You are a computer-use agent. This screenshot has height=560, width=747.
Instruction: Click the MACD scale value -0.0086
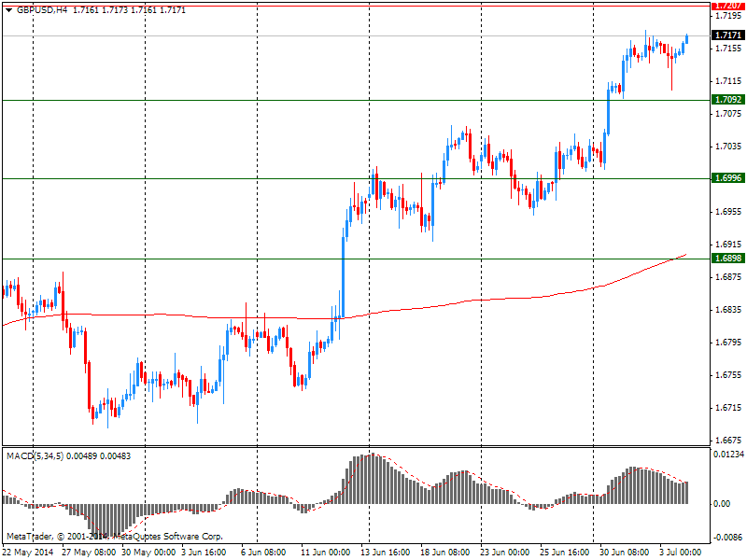pos(729,538)
